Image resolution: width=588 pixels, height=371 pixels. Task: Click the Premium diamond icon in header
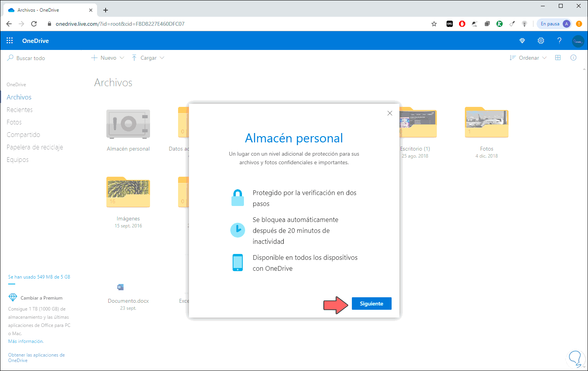(522, 41)
